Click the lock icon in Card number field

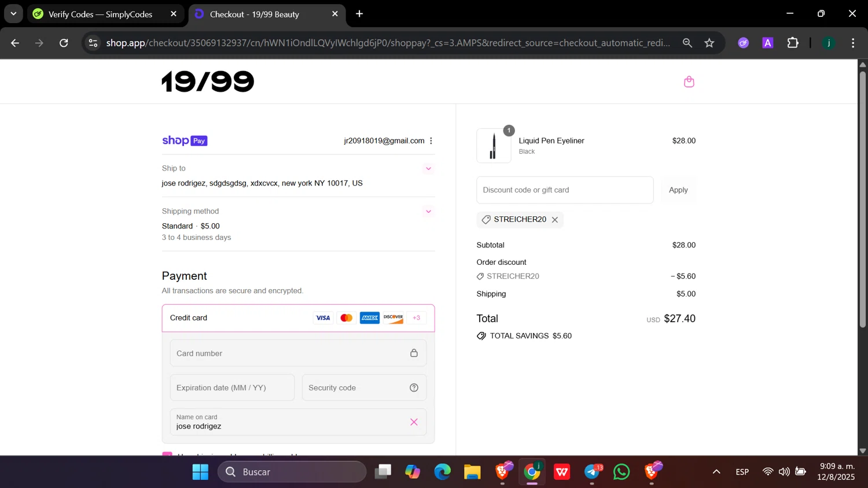pyautogui.click(x=414, y=353)
